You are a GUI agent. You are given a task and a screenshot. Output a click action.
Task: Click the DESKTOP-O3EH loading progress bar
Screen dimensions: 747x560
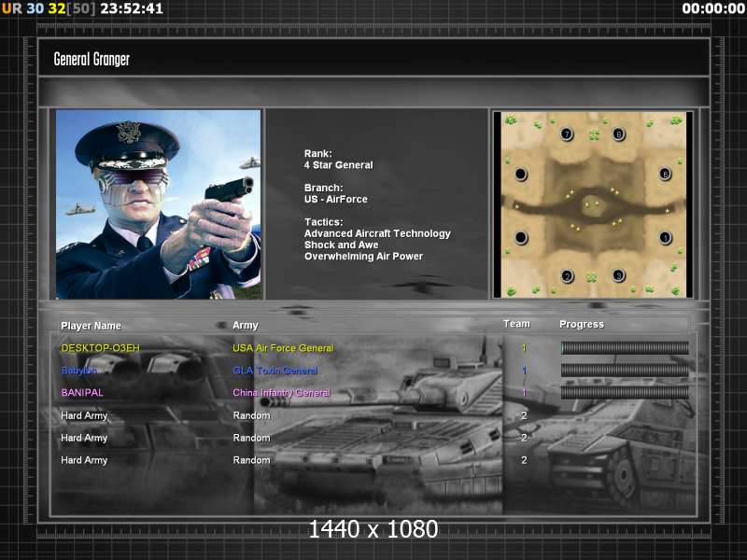click(625, 348)
